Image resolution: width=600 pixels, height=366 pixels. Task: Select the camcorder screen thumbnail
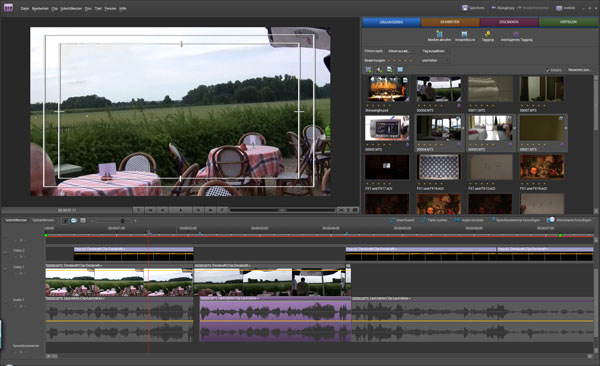pos(387,128)
